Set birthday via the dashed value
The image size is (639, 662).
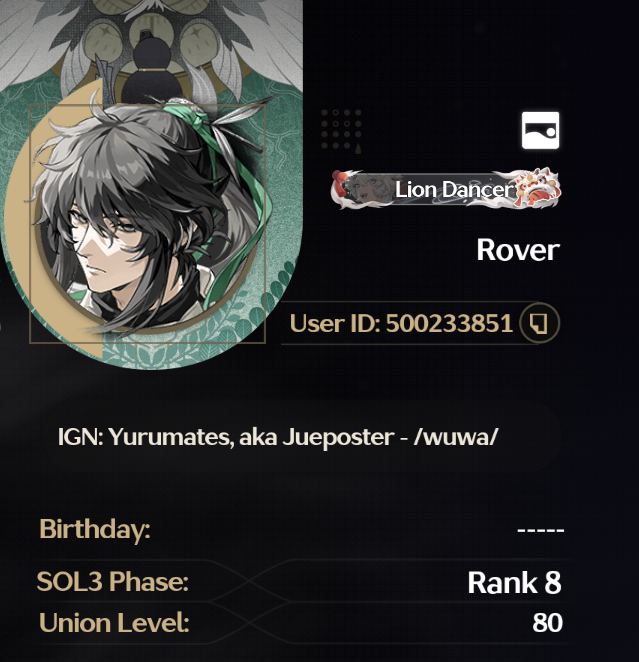541,529
